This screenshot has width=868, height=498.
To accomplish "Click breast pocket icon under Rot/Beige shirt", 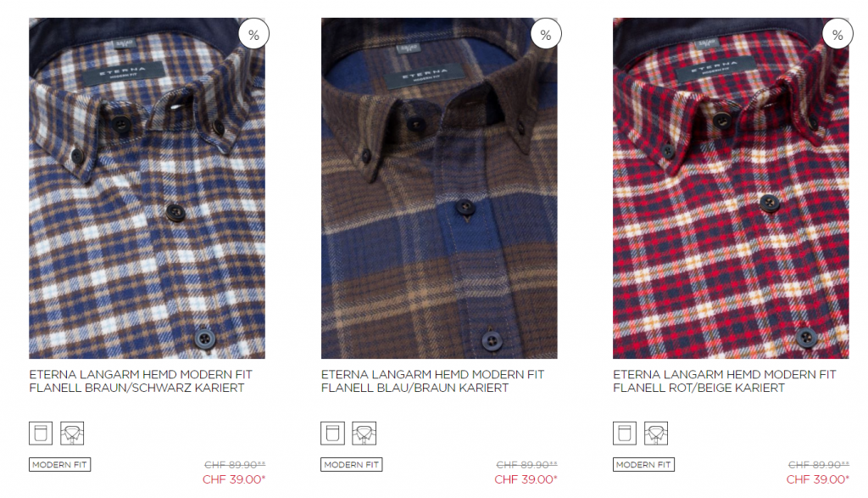I will [625, 434].
